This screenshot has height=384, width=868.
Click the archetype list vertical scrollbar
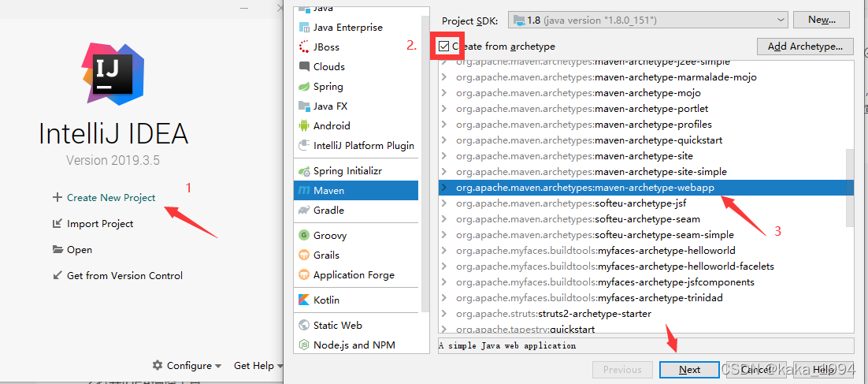click(x=850, y=188)
